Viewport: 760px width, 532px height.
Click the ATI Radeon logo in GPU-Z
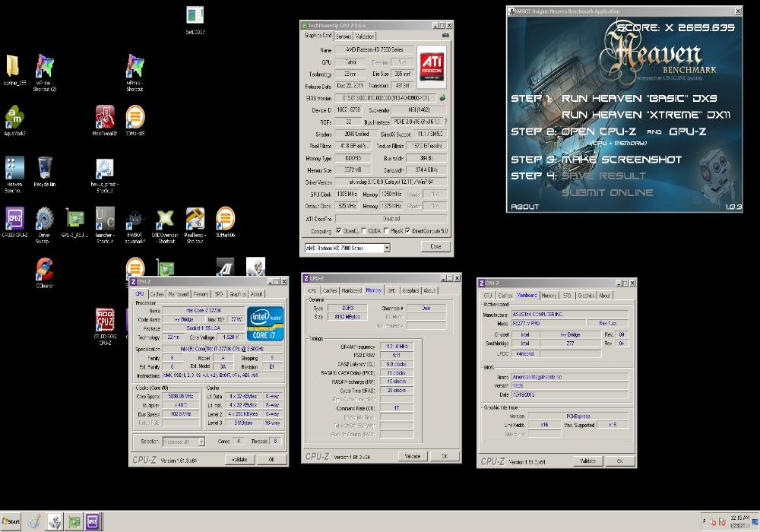(432, 66)
